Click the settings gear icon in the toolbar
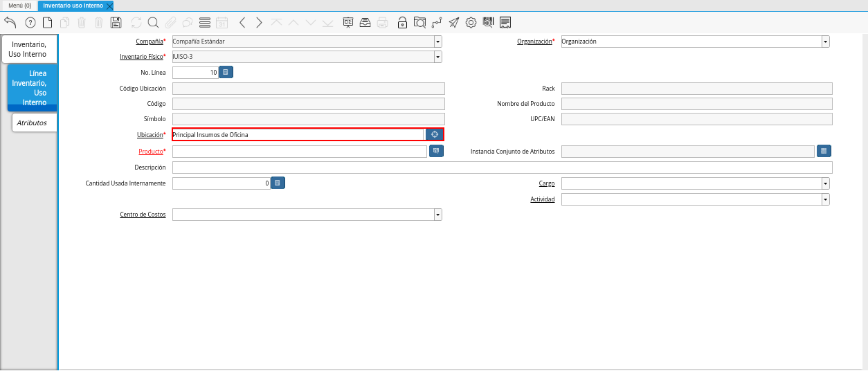 (x=471, y=22)
